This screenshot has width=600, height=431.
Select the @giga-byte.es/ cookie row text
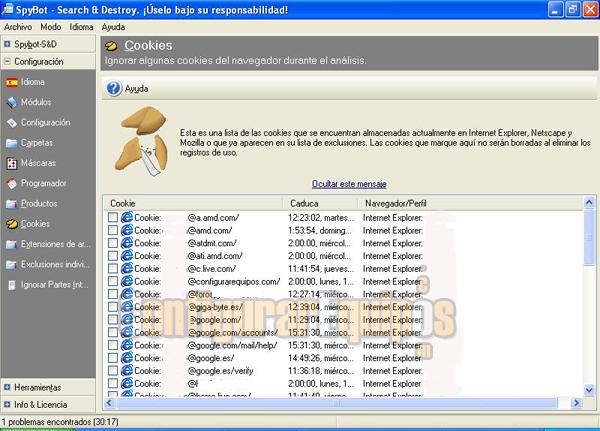(x=215, y=307)
